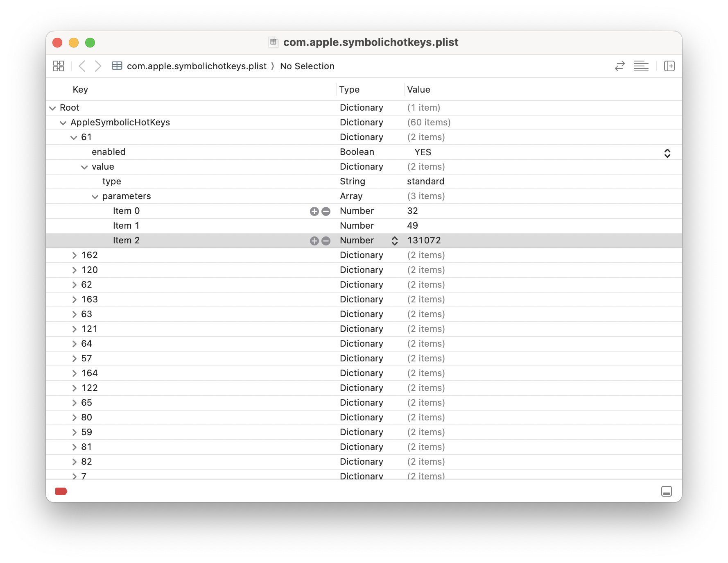This screenshot has height=563, width=728.
Task: Expand the 82 dictionary
Action: pyautogui.click(x=74, y=462)
